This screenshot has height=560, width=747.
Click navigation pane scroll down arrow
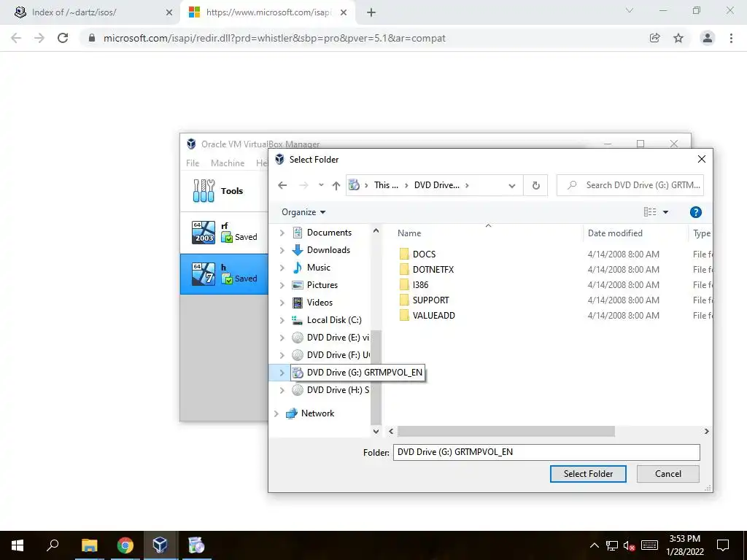pyautogui.click(x=376, y=432)
